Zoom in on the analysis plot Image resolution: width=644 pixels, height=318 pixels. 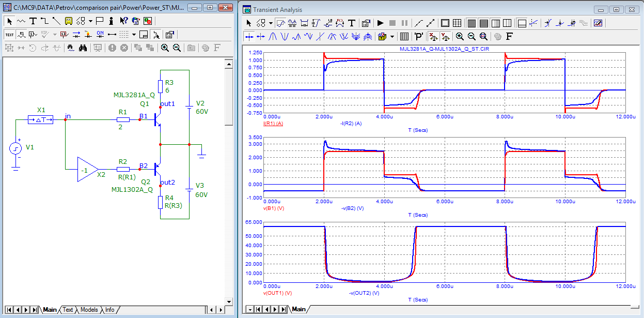460,37
